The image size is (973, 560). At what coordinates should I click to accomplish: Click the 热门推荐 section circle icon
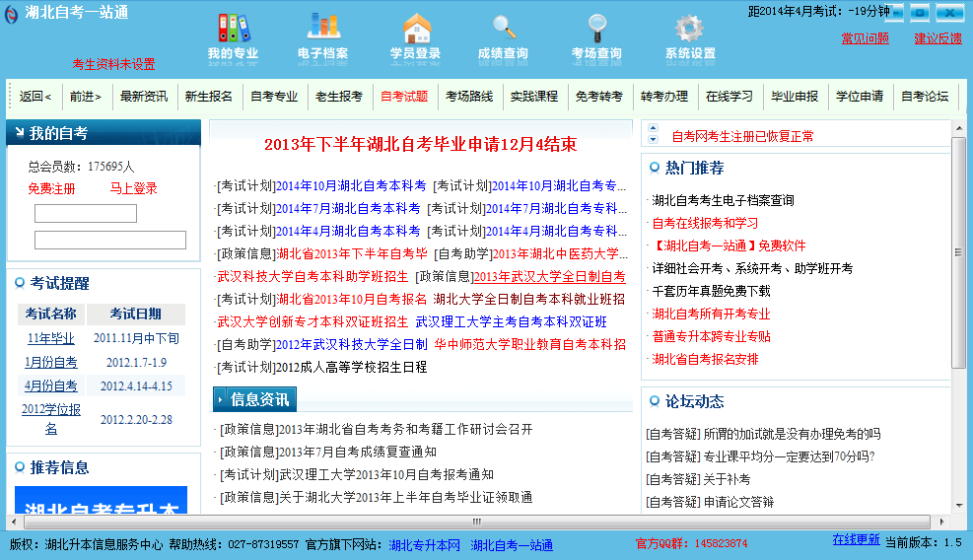pyautogui.click(x=654, y=168)
